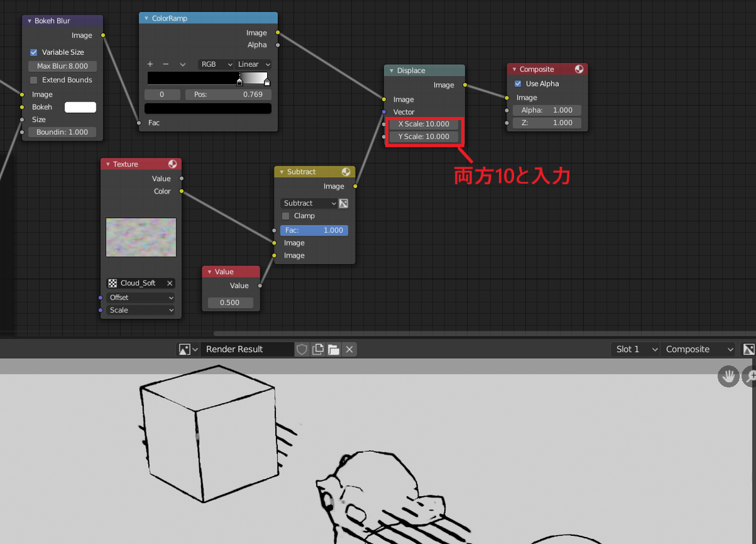The width and height of the screenshot is (756, 544).
Task: Click the Boundin value field
Action: [x=62, y=132]
